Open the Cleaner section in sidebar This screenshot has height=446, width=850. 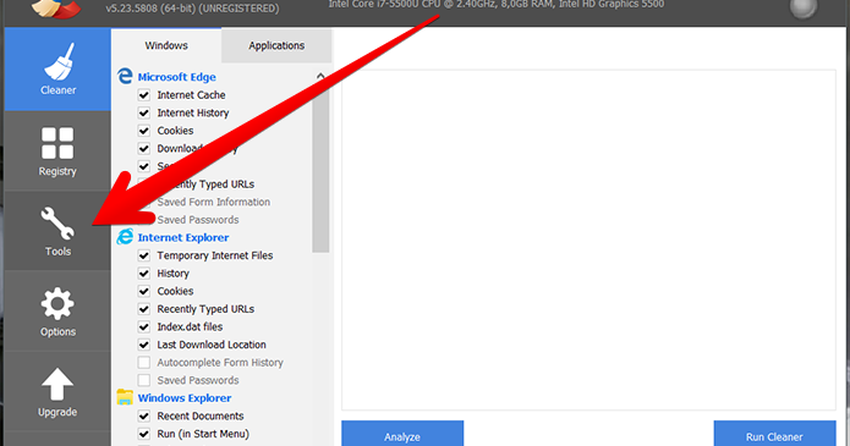tap(57, 70)
